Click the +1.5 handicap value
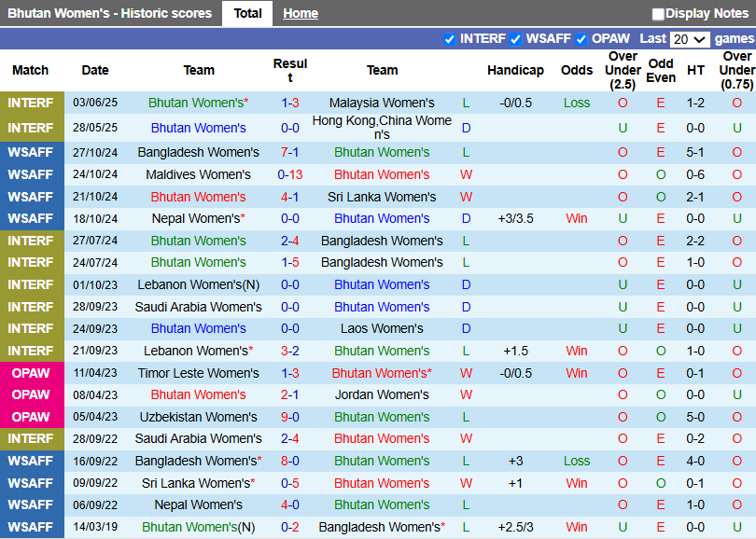 [515, 352]
